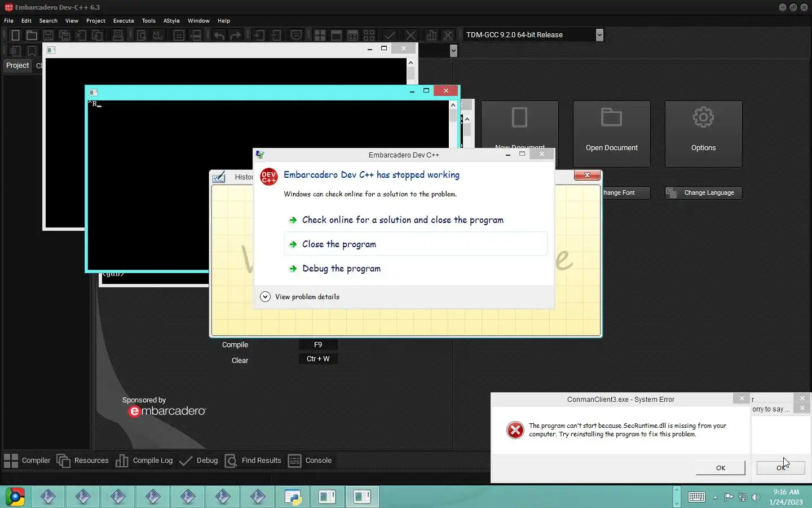Open Chrome from the taskbar
The image size is (812, 508).
[x=15, y=497]
